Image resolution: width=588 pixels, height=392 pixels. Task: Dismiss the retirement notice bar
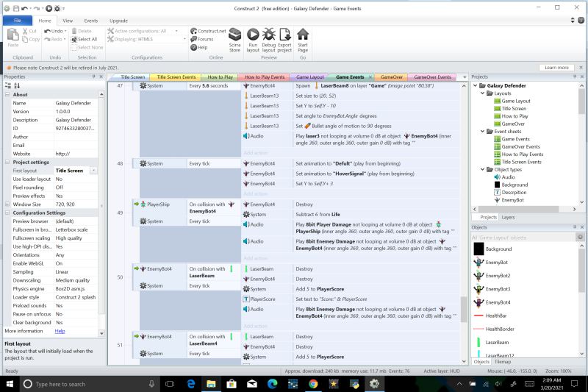pyautogui.click(x=581, y=68)
